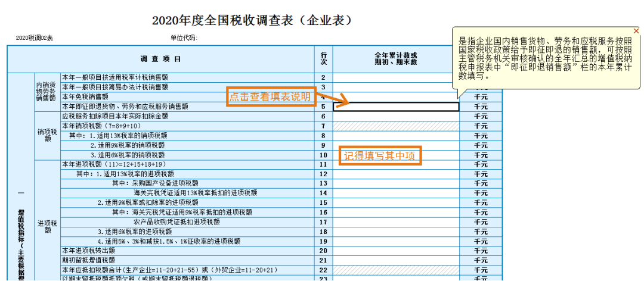The height and width of the screenshot is (281, 644).
Task: Click '本年一般项目按适用税率计税销售额' label
Action: point(115,77)
